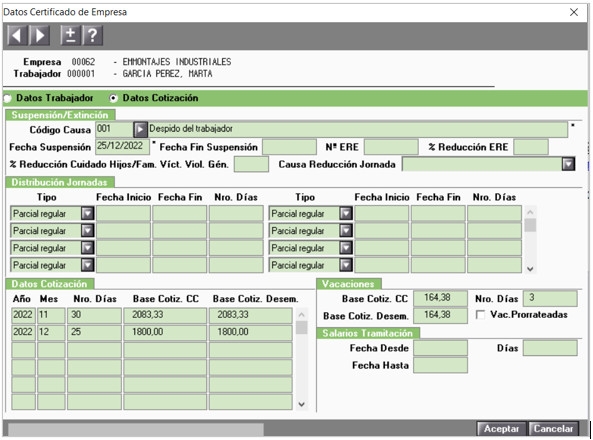Click Salarios Tramitación Días field
Viewport: 593px width, 440px height.
click(550, 348)
